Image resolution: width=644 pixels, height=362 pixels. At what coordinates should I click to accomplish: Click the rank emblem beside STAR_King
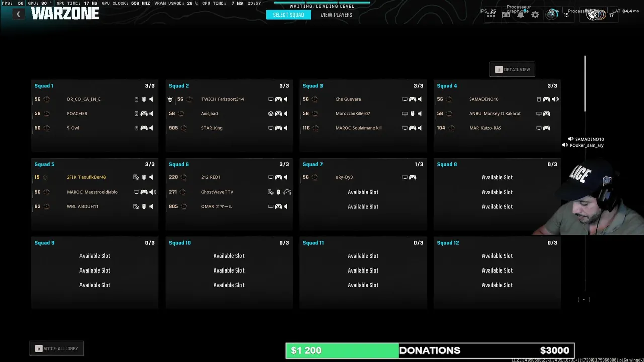(x=184, y=128)
